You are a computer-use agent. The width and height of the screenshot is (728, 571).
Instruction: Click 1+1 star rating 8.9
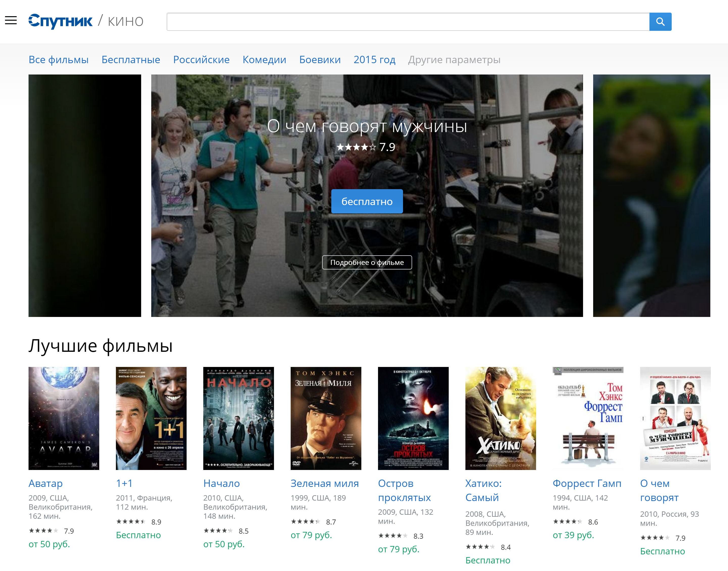[x=139, y=522]
